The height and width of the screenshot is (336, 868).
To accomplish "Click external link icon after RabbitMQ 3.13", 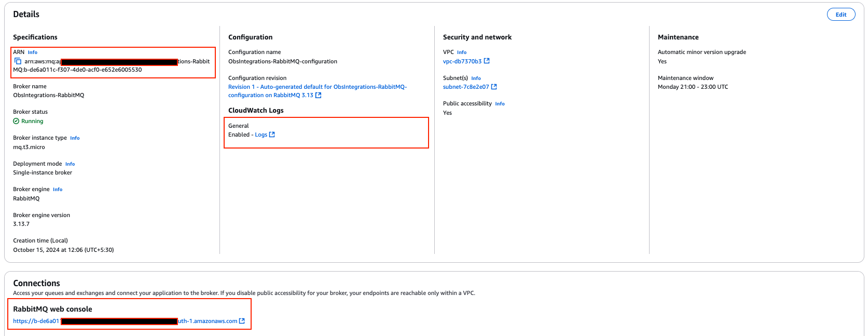I will point(319,96).
